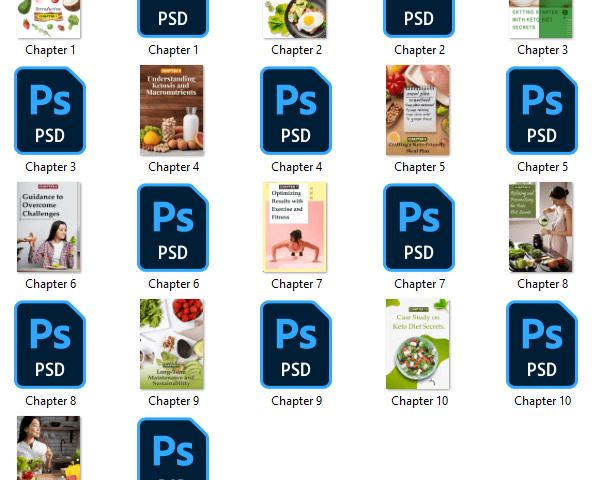Select Chapter 6 Overcome Challenges image
This screenshot has width=592, height=480.
point(49,227)
